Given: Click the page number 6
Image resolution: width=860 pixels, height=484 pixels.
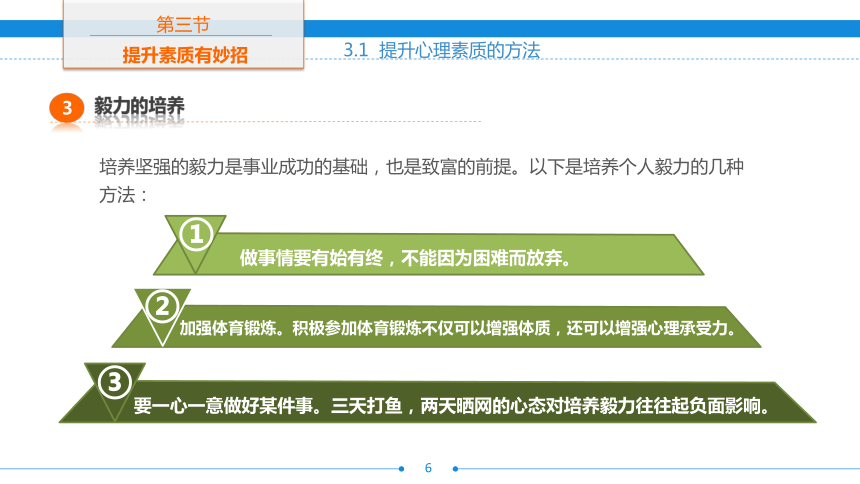Looking at the screenshot, I should 428,468.
